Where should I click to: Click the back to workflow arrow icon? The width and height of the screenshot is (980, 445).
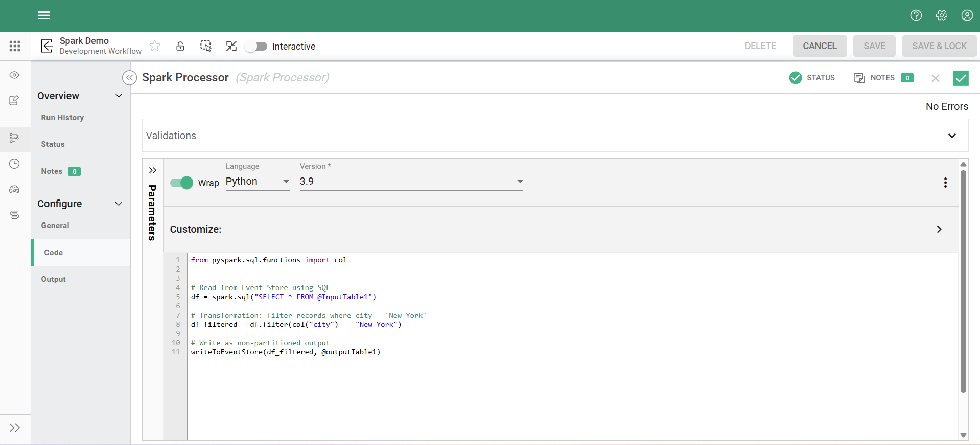(x=47, y=46)
